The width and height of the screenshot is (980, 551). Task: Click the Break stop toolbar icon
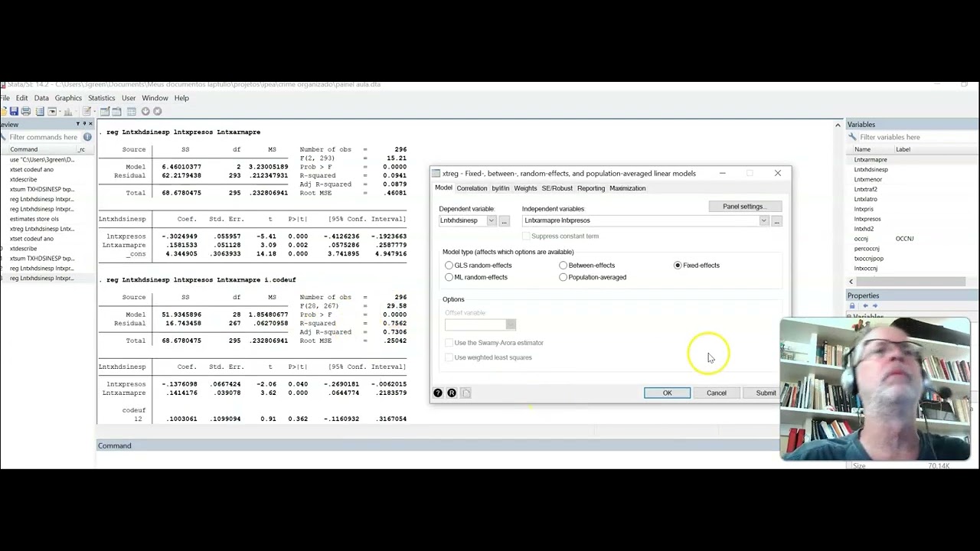coord(157,111)
